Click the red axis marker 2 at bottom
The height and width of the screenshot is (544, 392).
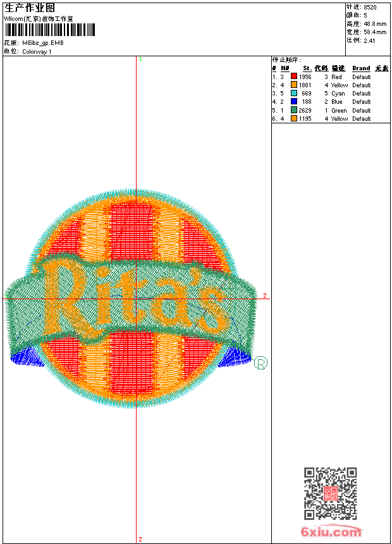[140, 540]
